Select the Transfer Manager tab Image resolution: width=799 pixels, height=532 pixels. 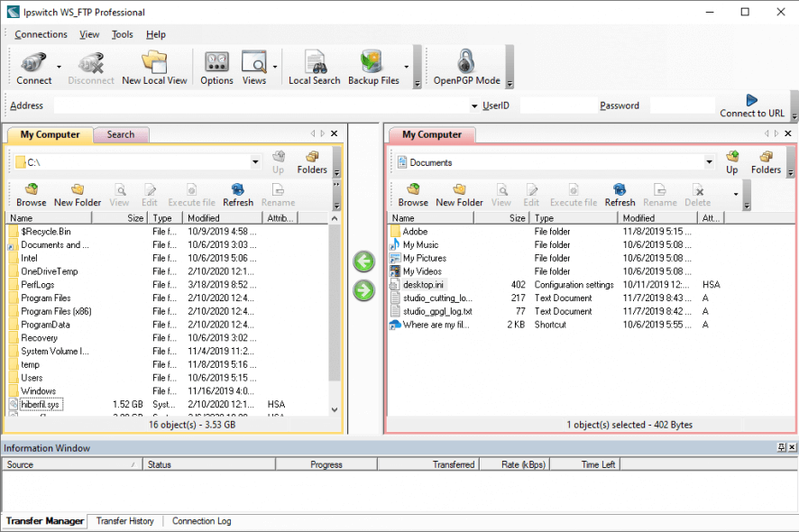pyautogui.click(x=45, y=521)
